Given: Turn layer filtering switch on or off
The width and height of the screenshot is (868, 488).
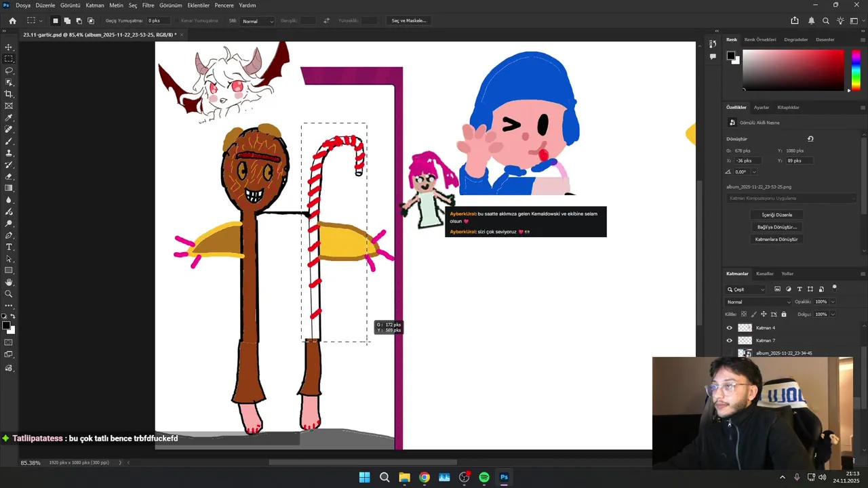Looking at the screenshot, I should (x=835, y=287).
